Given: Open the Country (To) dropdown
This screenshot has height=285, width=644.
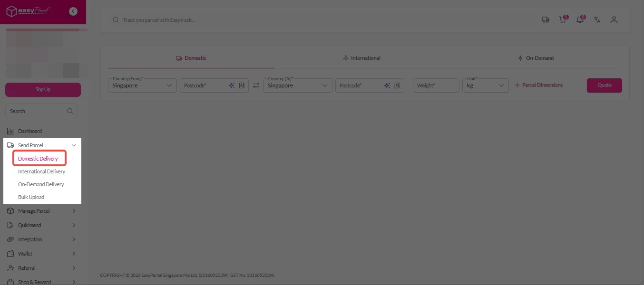Looking at the screenshot, I should click(297, 85).
